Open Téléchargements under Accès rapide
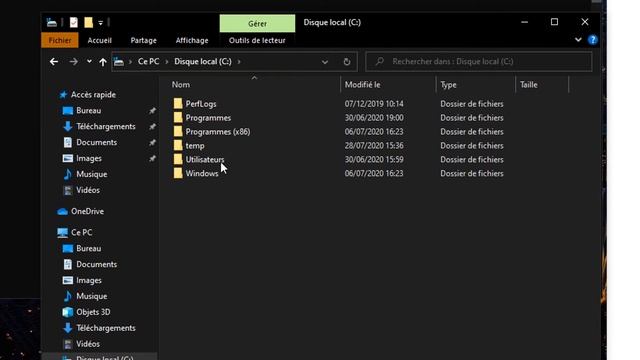This screenshot has height=360, width=640. click(x=106, y=127)
